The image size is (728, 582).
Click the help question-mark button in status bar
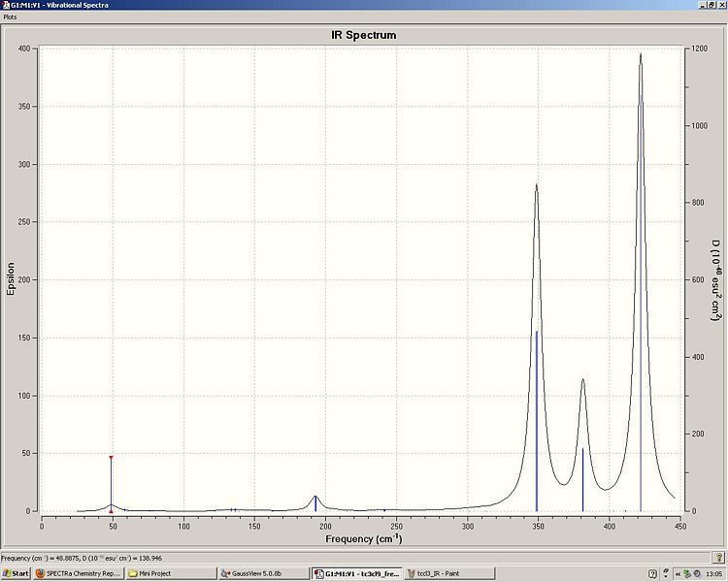(x=717, y=558)
